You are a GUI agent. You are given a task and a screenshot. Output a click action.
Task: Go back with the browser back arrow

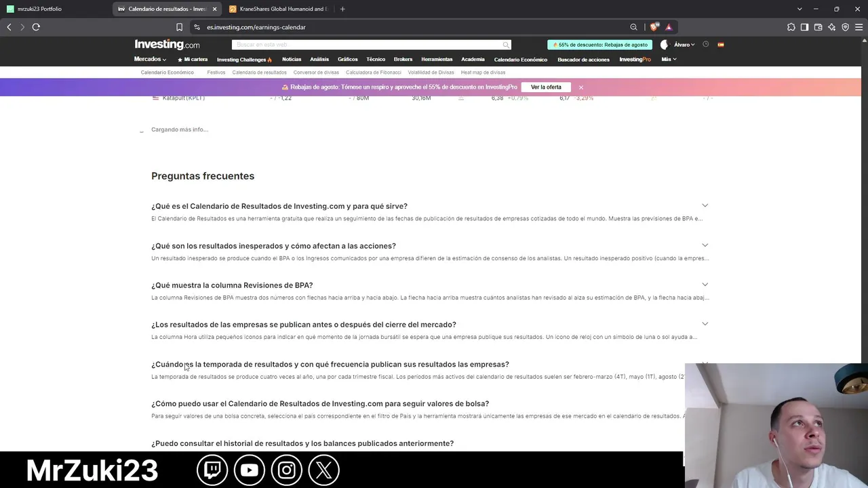point(9,27)
